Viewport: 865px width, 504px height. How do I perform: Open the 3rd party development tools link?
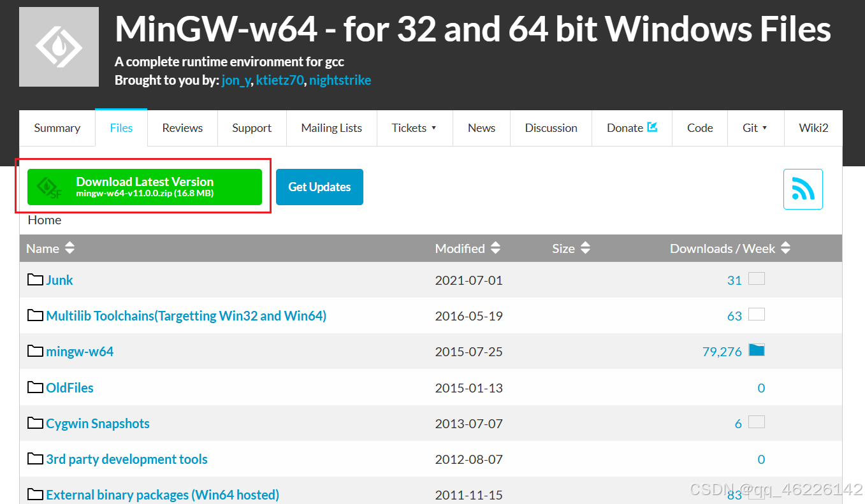tap(127, 459)
